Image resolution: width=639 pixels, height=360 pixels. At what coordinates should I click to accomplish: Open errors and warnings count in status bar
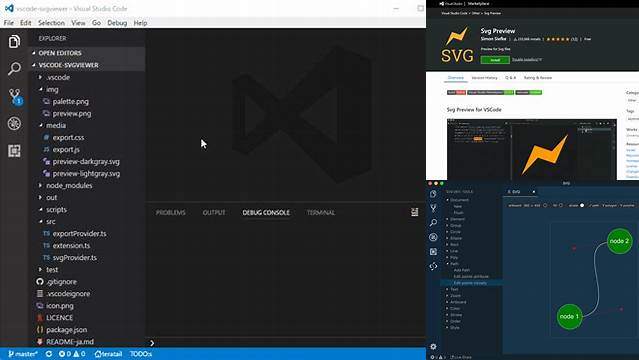pyautogui.click(x=72, y=354)
